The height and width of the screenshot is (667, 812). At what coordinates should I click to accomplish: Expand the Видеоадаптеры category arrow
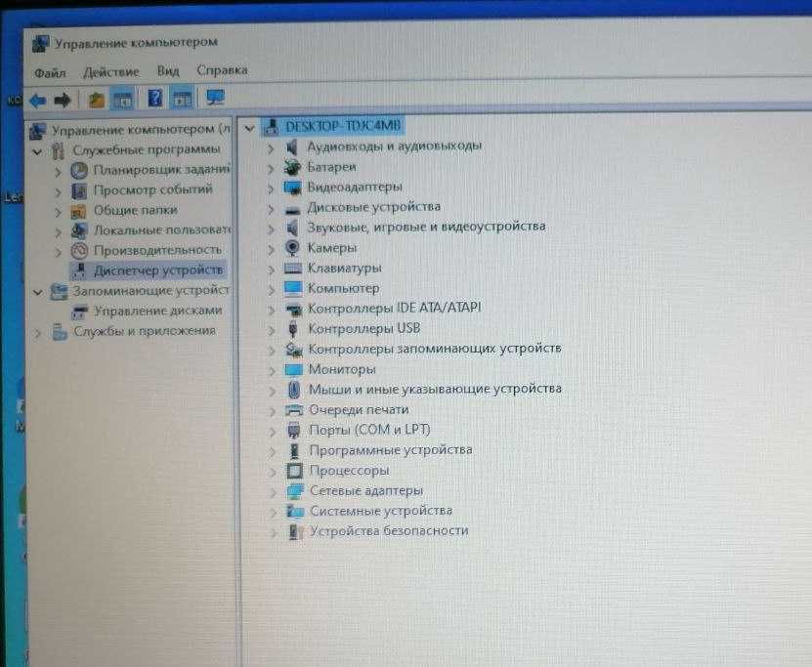point(271,189)
